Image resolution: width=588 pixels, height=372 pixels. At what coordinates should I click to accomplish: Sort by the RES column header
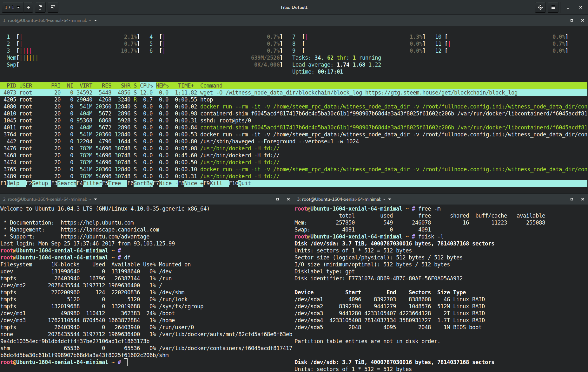coord(107,86)
